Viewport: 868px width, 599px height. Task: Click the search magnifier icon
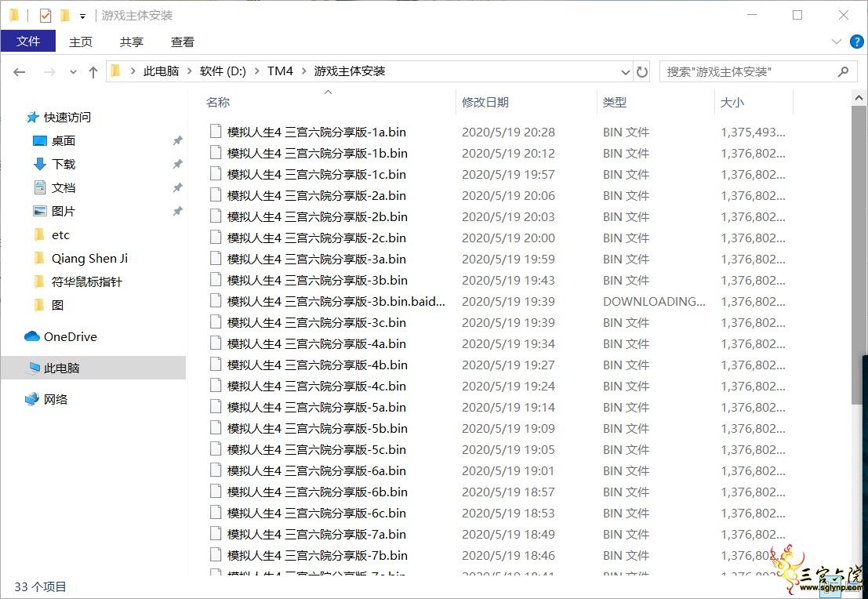point(843,71)
